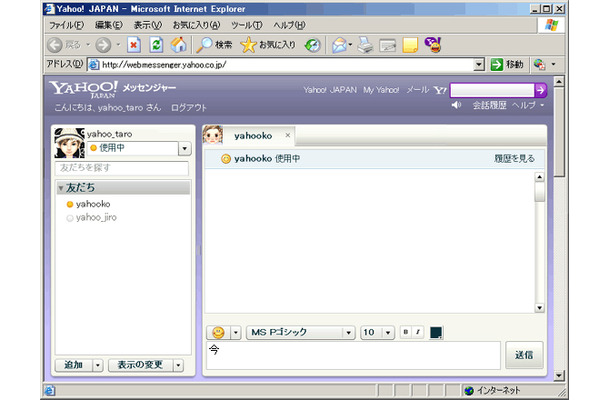Refresh the page with the green arrows icon
Viewport: 610px width, 400px height.
point(156,45)
